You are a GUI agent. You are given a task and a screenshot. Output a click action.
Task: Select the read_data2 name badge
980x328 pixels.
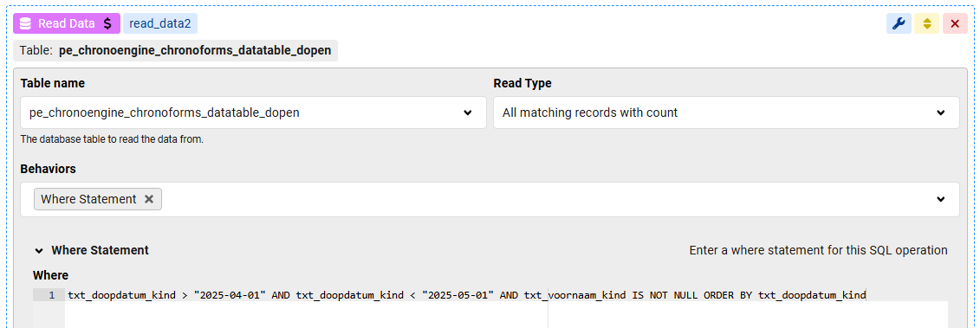[x=160, y=23]
